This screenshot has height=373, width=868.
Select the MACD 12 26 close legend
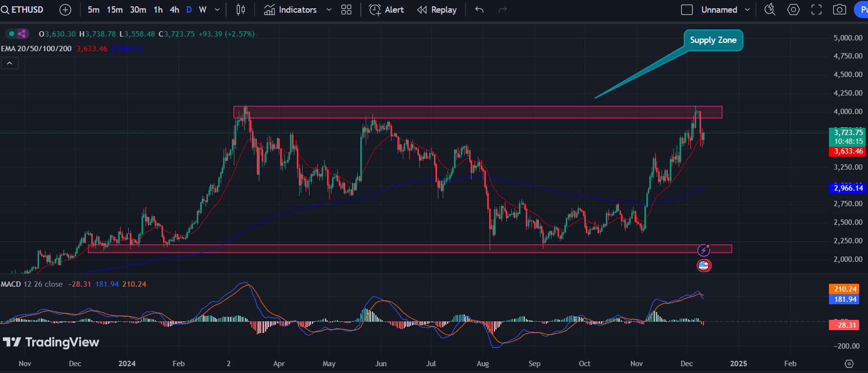click(x=32, y=284)
